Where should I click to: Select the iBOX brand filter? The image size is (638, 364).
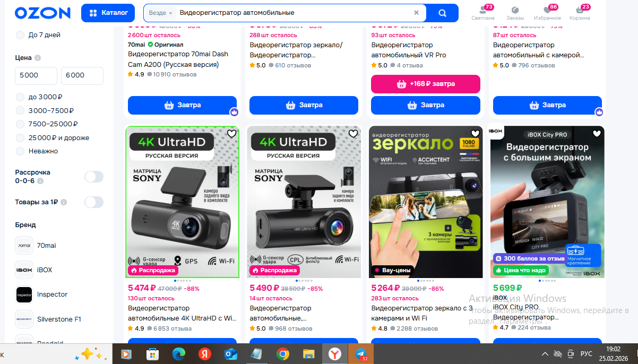point(34,270)
